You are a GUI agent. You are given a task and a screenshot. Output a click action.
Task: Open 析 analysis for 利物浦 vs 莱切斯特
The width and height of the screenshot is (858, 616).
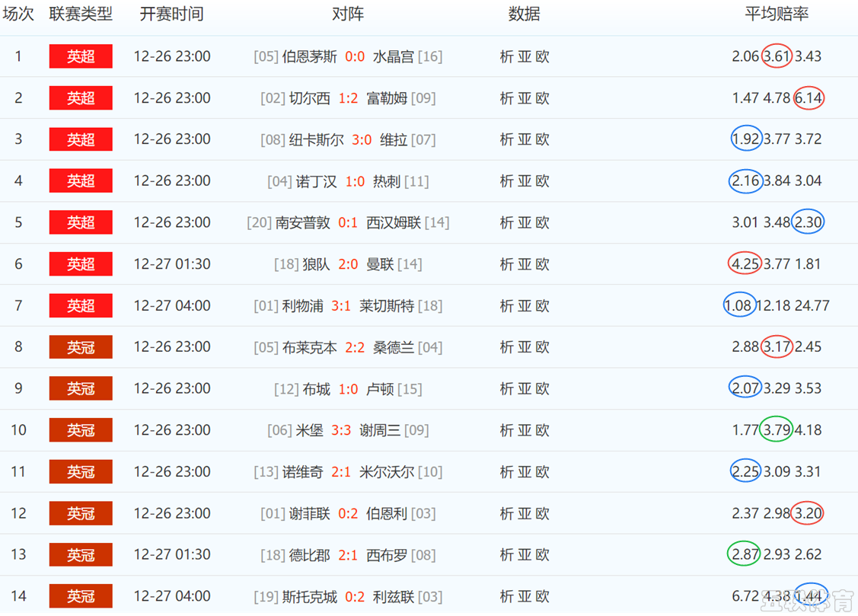(x=506, y=306)
